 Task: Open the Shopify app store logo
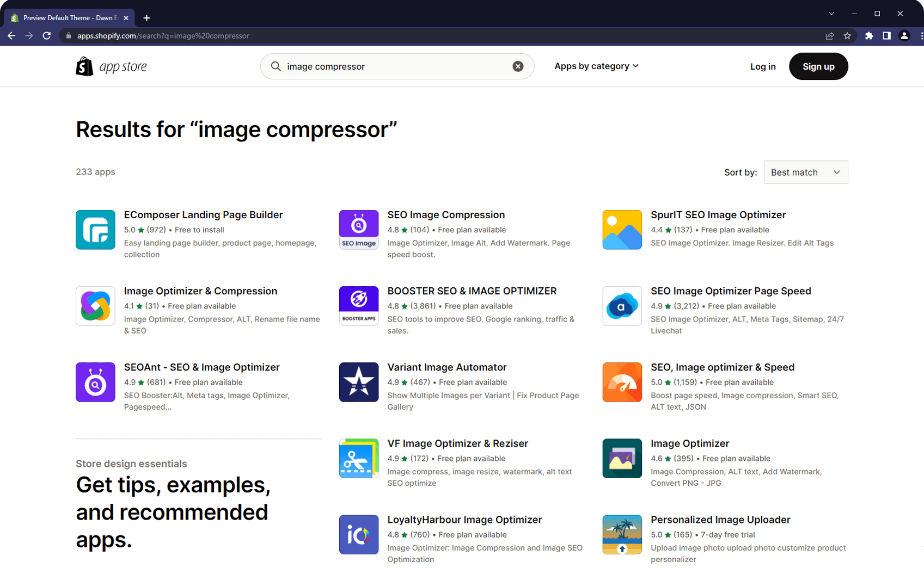point(112,66)
